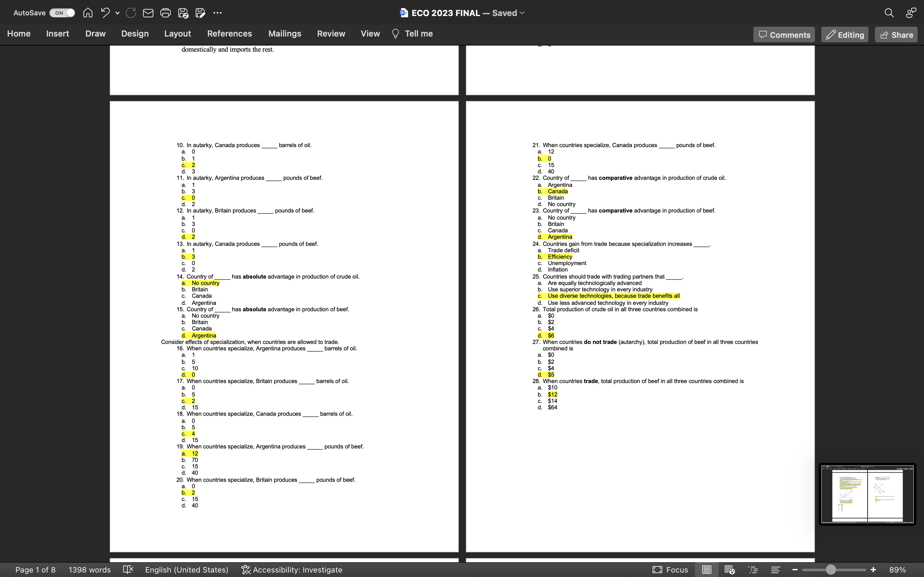This screenshot has width=924, height=577.
Task: Click the Share button
Action: (895, 34)
